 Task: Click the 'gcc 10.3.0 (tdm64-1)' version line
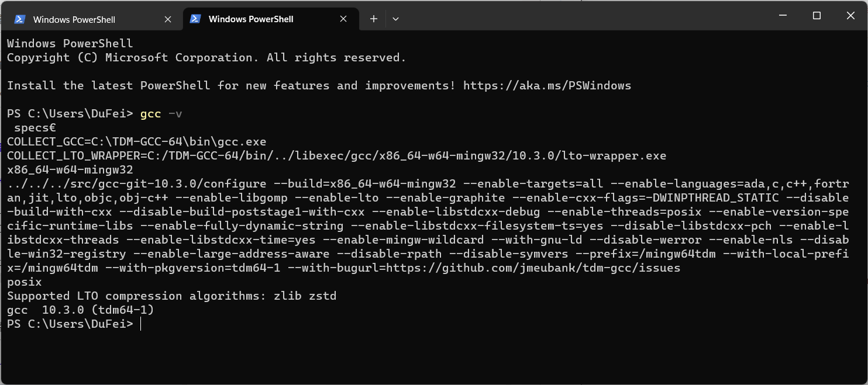coord(80,310)
